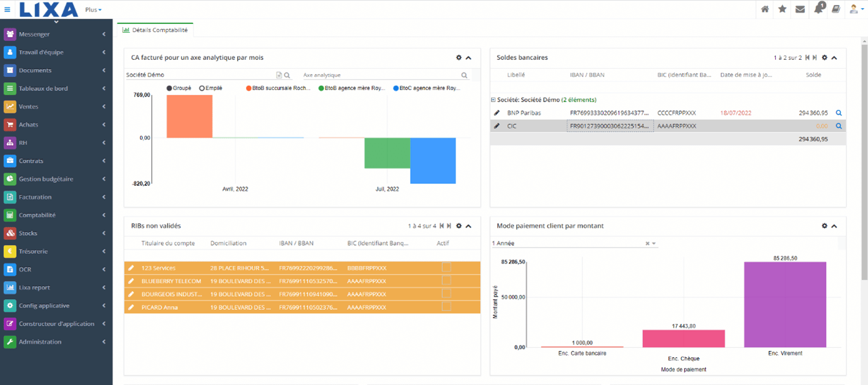
Task: Open the notifications bell
Action: pos(818,9)
